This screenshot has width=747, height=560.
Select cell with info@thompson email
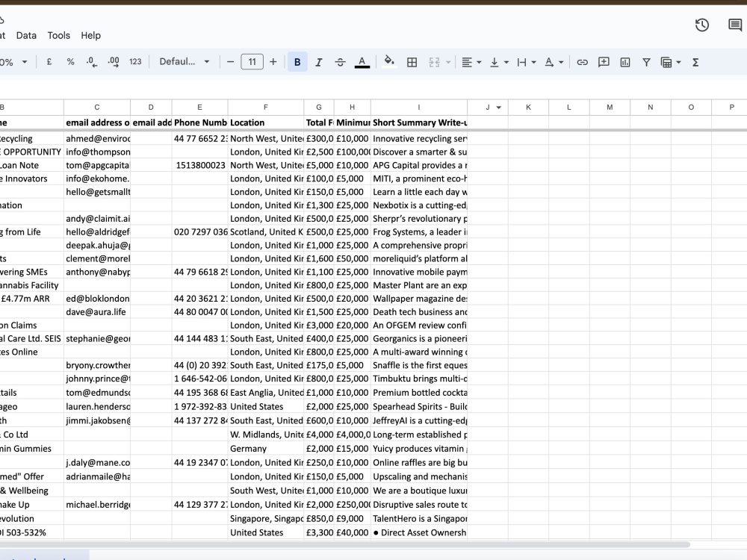point(96,152)
